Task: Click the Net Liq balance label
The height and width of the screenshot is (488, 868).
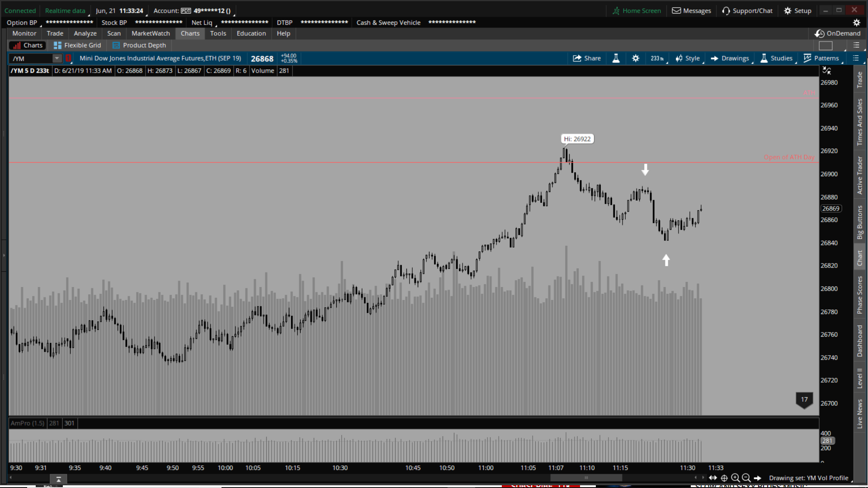Action: (x=202, y=23)
